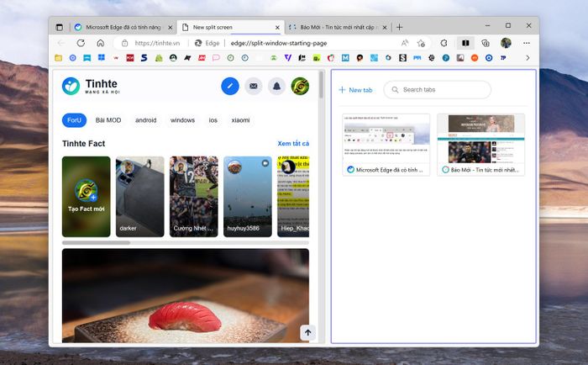Select the Bài MOD filter
The width and height of the screenshot is (588, 365).
point(108,120)
